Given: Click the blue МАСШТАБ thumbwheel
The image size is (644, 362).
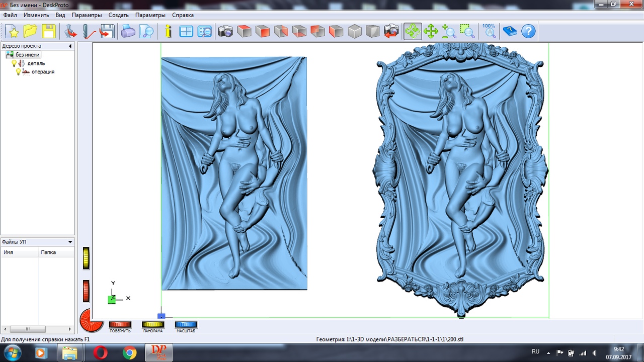Looking at the screenshot, I should click(186, 325).
